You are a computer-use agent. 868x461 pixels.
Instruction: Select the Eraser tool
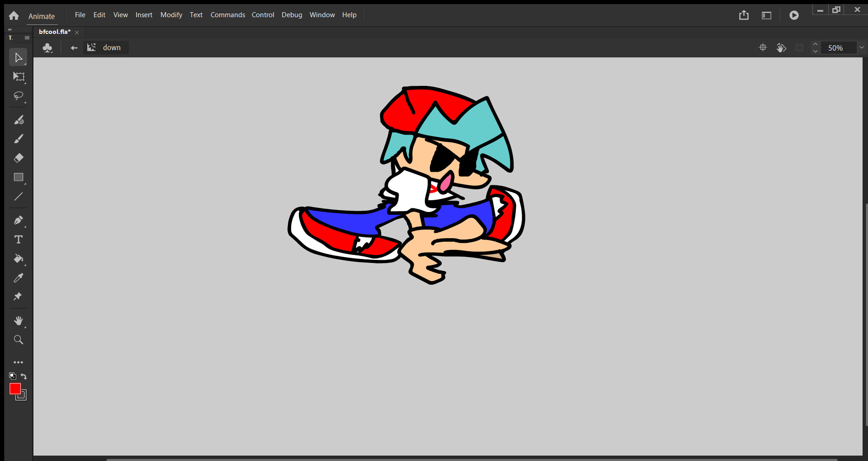pyautogui.click(x=18, y=158)
